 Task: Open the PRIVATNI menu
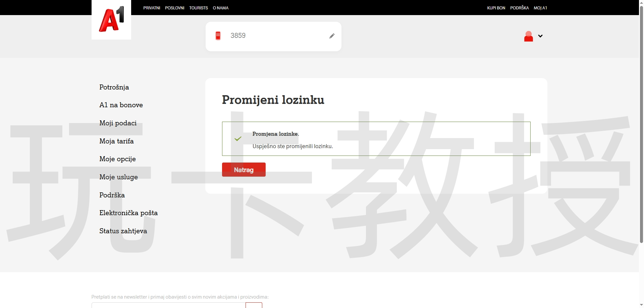pyautogui.click(x=152, y=8)
